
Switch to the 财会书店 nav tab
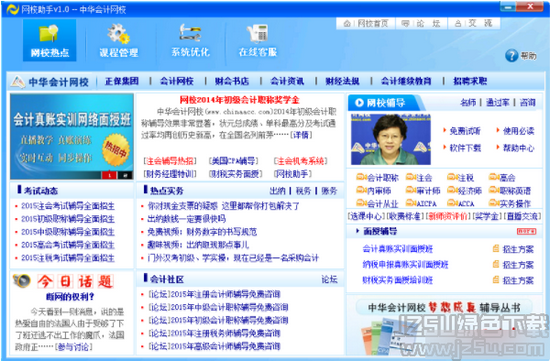[x=232, y=81]
